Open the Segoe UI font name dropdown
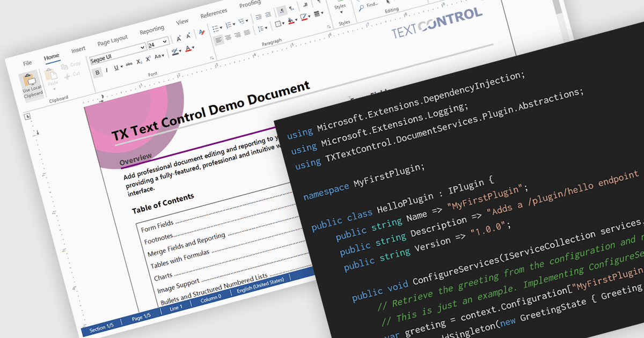Image resolution: width=644 pixels, height=338 pixels. (142, 47)
